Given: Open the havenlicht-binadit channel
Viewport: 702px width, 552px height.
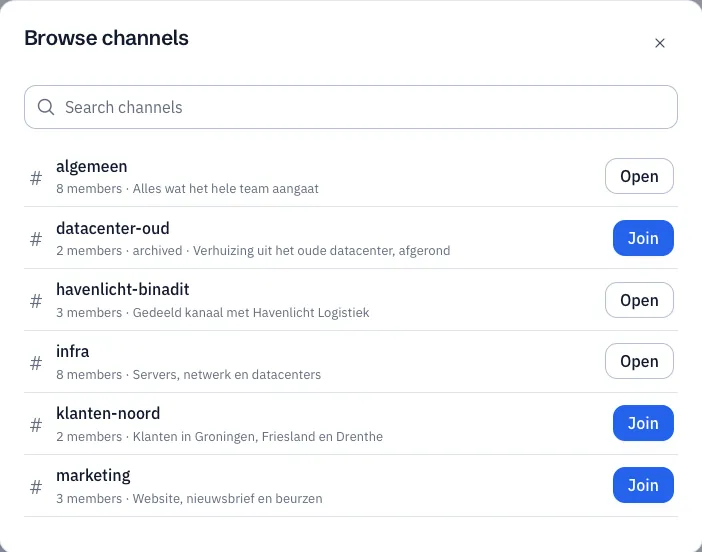Looking at the screenshot, I should tap(639, 300).
